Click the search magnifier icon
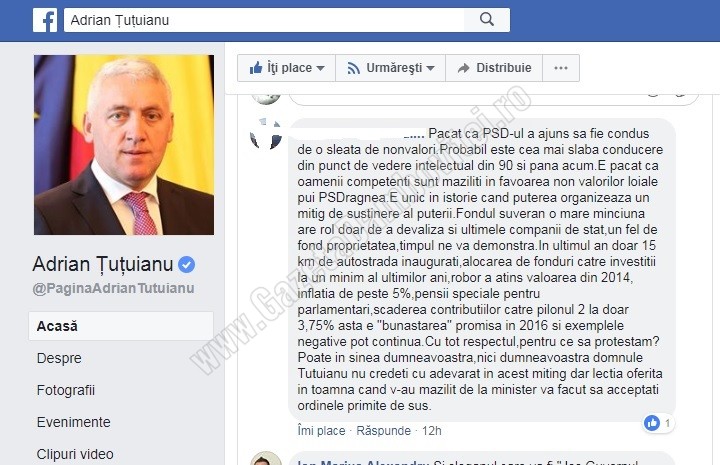 point(487,19)
